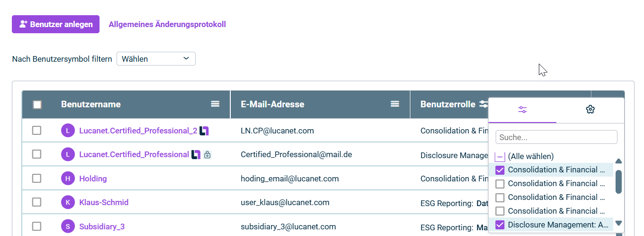
Task: Uncheck the Disclosure Management filter option
Action: coord(500,225)
